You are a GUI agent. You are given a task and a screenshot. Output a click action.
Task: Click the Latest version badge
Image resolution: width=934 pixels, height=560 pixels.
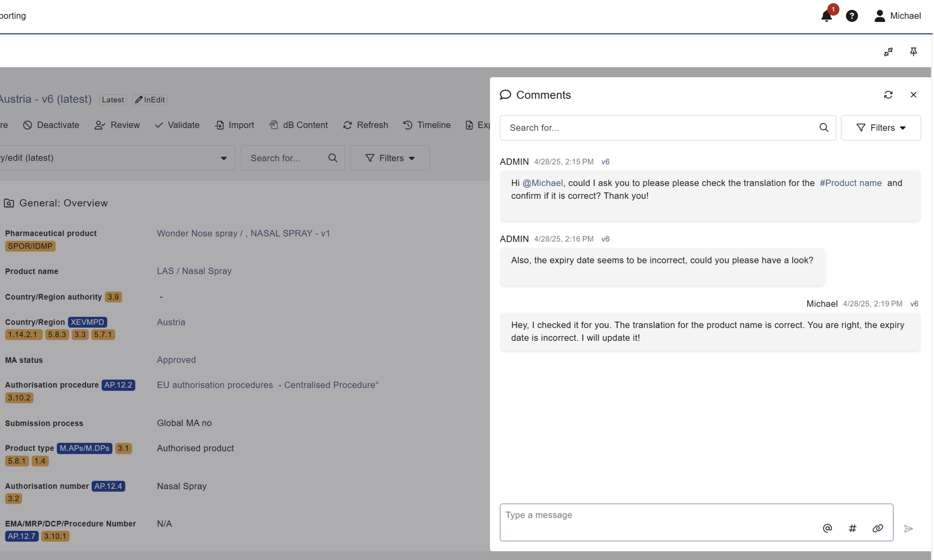tap(113, 99)
